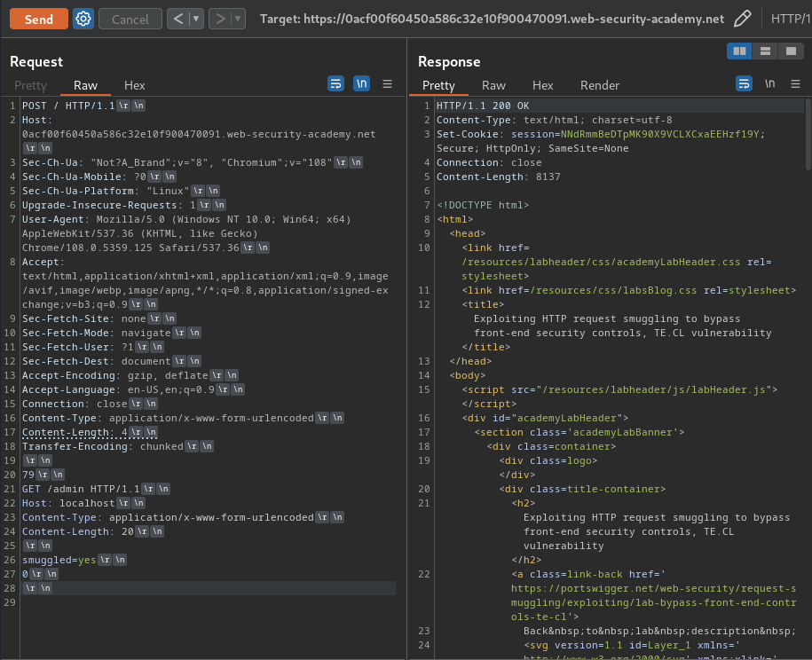Switch Response view to Raw tab
The width and height of the screenshot is (812, 660).
[493, 85]
